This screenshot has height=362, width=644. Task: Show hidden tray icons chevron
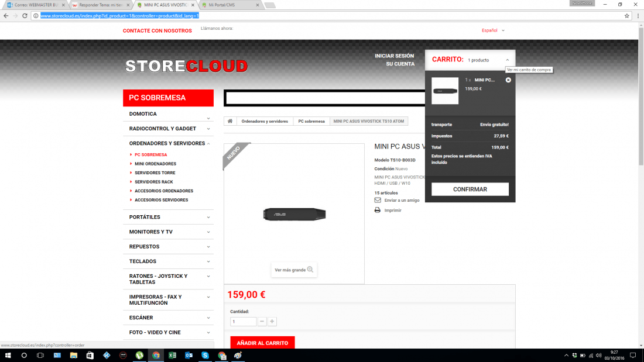(x=566, y=356)
